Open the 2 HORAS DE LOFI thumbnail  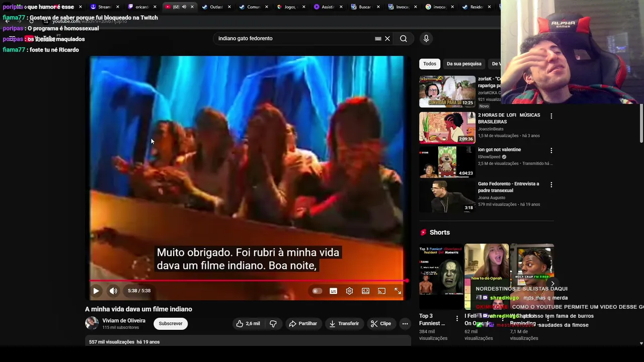447,128
